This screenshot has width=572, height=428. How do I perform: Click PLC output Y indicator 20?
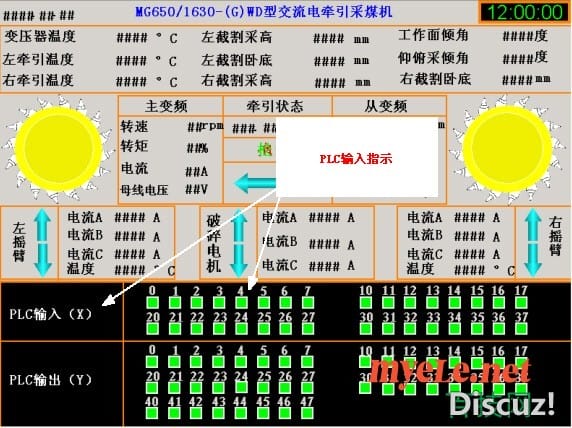(152, 387)
